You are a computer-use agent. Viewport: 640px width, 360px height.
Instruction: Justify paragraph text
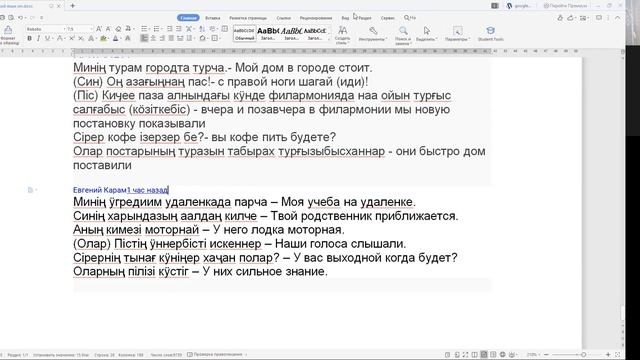click(171, 38)
